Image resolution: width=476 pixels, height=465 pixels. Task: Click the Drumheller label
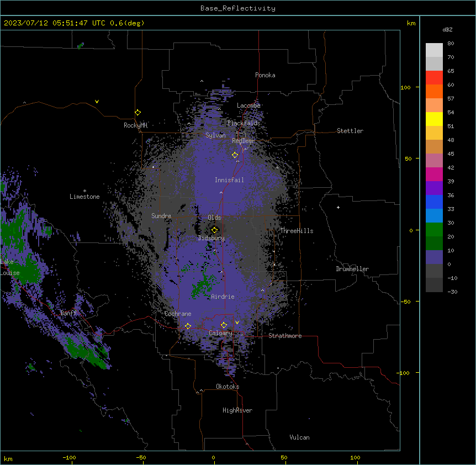(x=352, y=269)
